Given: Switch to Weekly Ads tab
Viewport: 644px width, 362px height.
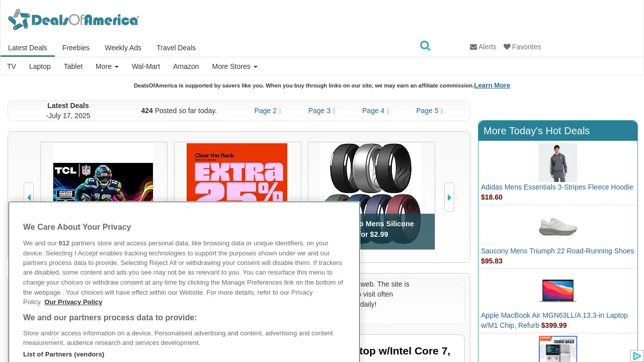Looking at the screenshot, I should point(123,48).
